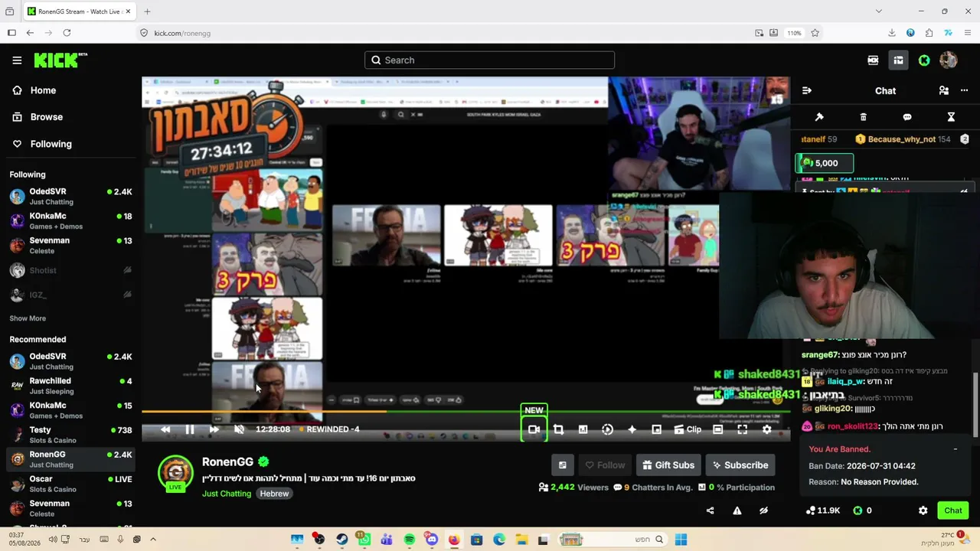This screenshot has height=551, width=980.
Task: Toggle picture-in-picture mode
Action: click(656, 429)
